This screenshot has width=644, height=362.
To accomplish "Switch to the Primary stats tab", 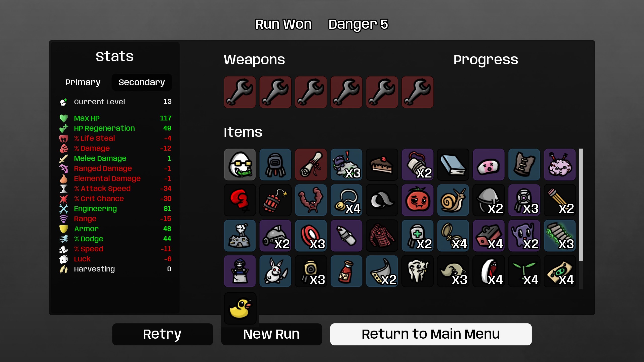I will pyautogui.click(x=83, y=82).
